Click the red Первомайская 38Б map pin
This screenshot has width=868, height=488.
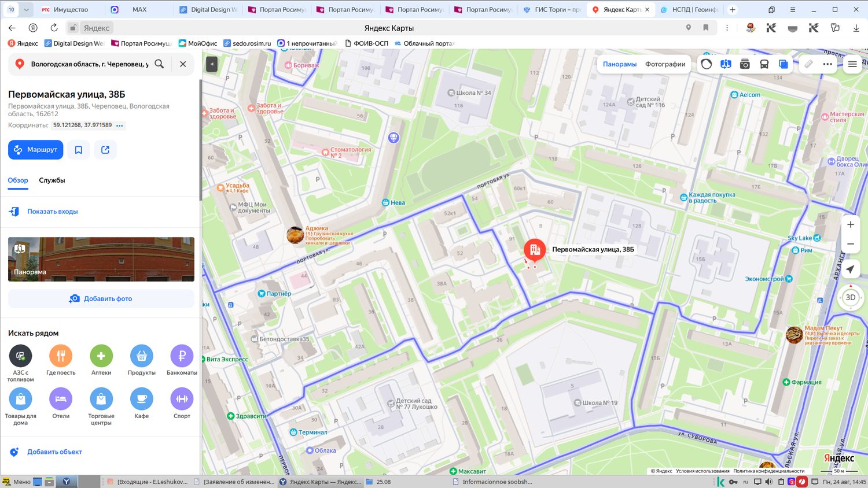[x=535, y=250]
